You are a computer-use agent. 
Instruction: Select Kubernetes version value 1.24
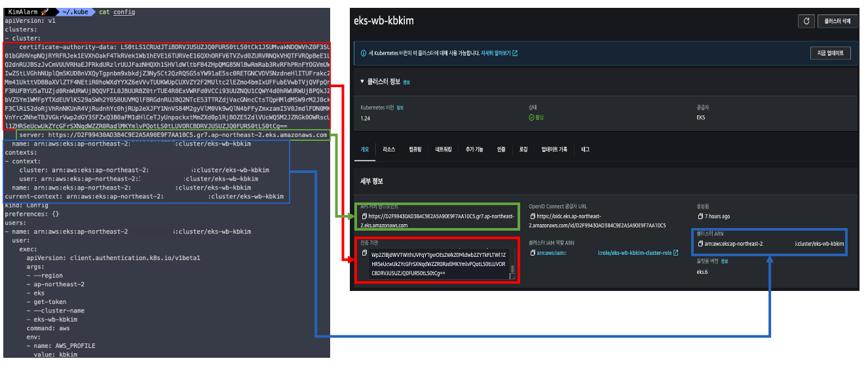click(366, 117)
